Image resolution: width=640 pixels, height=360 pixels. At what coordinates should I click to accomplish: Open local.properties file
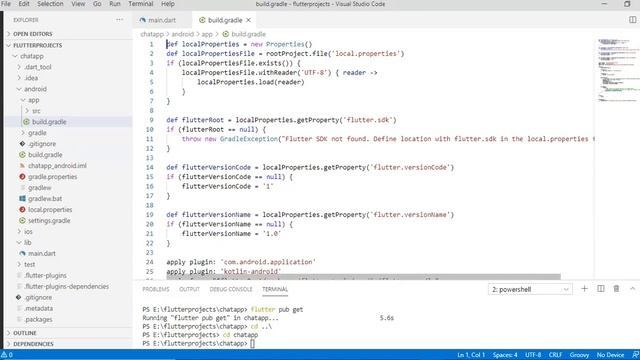click(50, 210)
